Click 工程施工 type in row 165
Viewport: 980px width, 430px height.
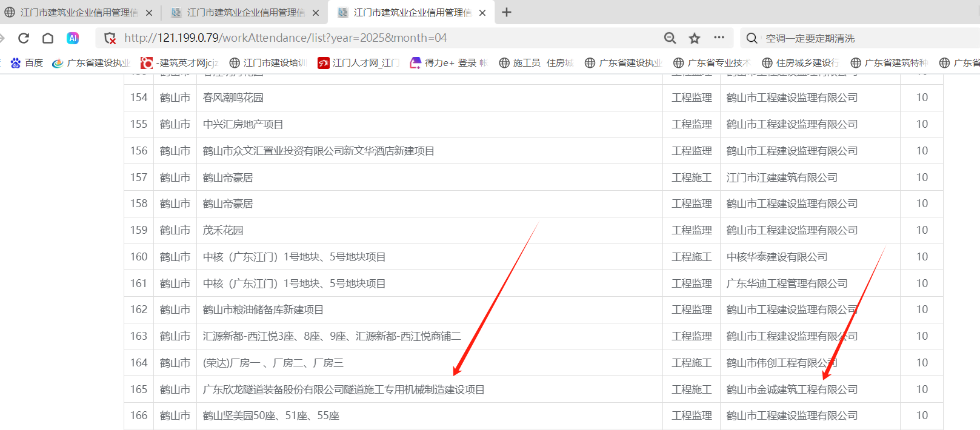692,389
